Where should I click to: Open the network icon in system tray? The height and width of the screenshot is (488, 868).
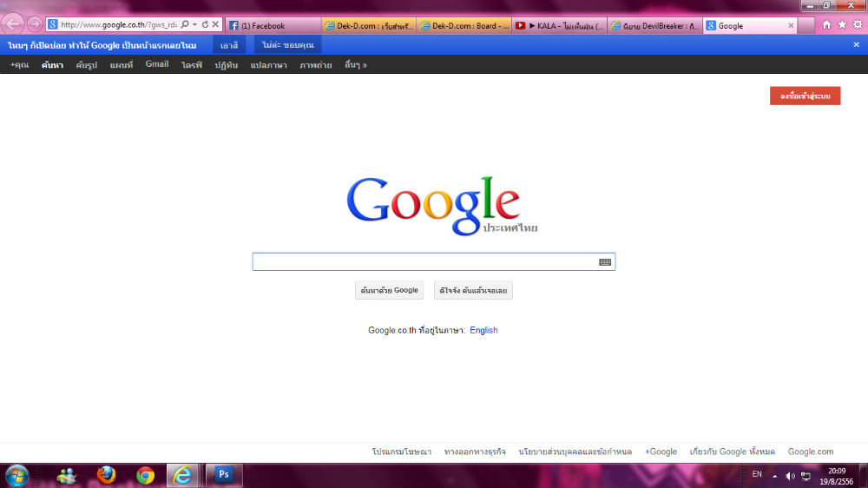pyautogui.click(x=806, y=476)
